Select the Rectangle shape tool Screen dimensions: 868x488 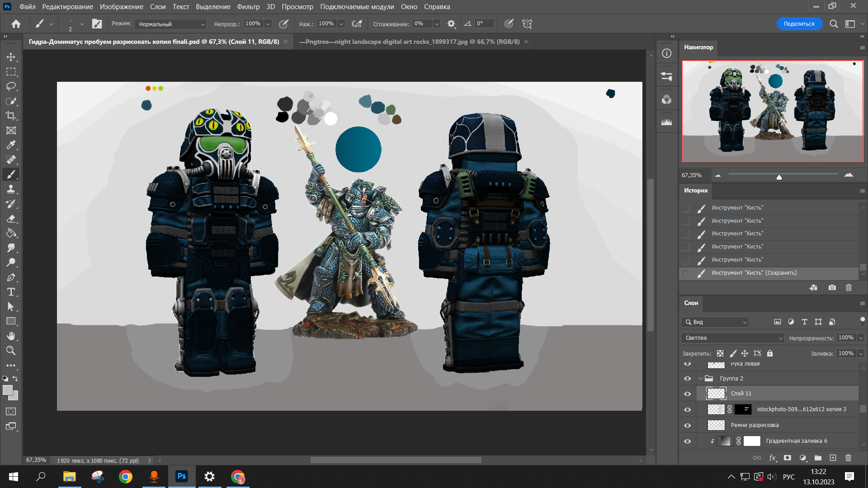tap(11, 321)
